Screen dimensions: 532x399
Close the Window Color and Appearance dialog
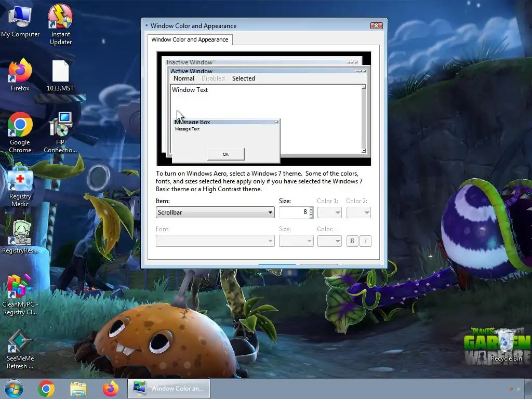pyautogui.click(x=376, y=26)
